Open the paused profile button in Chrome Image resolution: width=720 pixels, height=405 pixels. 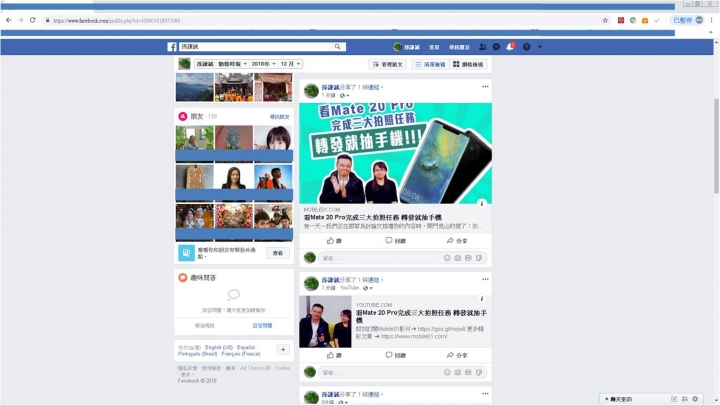687,20
